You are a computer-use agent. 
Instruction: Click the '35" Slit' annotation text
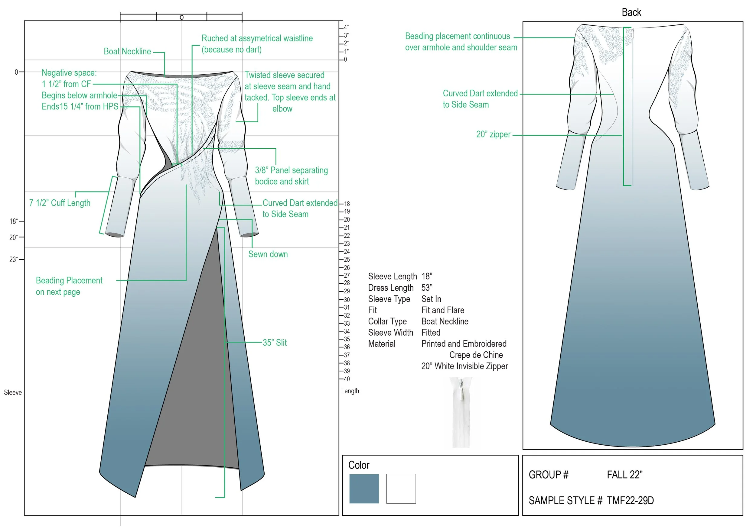(275, 343)
